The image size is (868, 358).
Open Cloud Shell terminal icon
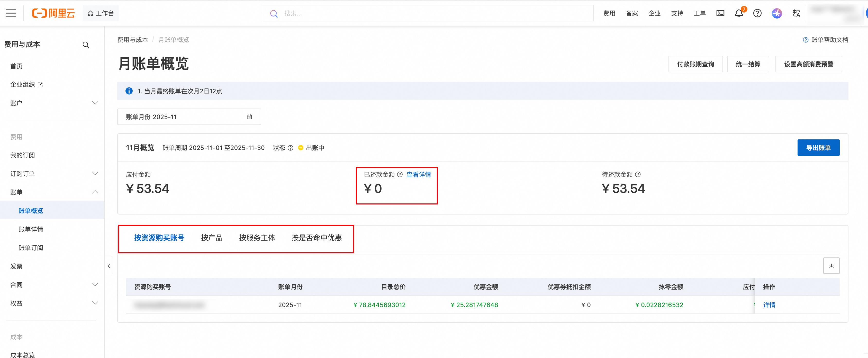click(720, 13)
